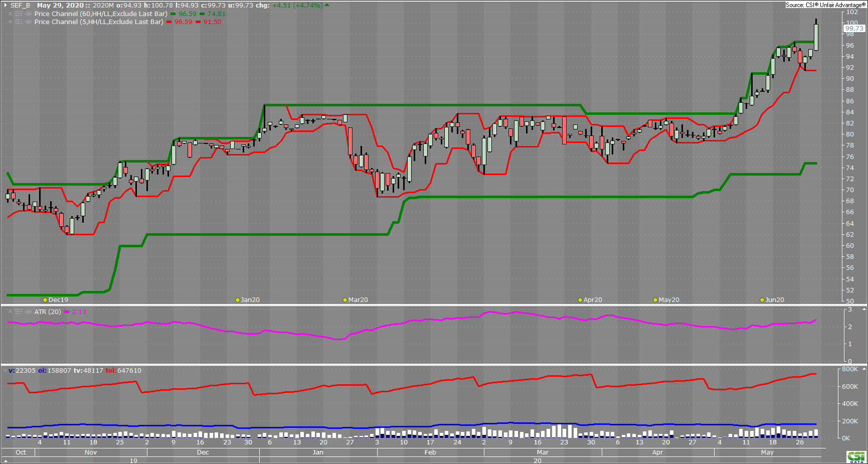Viewport: 868px width, 464px height.
Task: Click the Price Channel 60 lower value 74.81
Action: [217, 14]
